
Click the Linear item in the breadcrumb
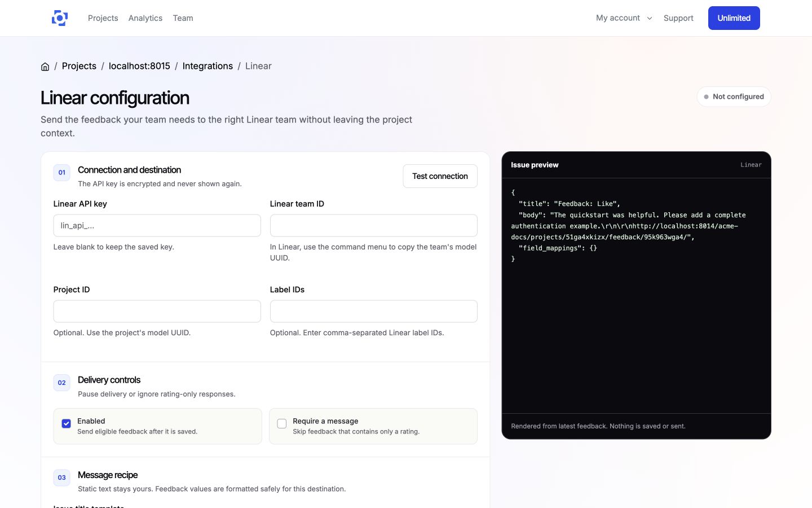point(258,66)
